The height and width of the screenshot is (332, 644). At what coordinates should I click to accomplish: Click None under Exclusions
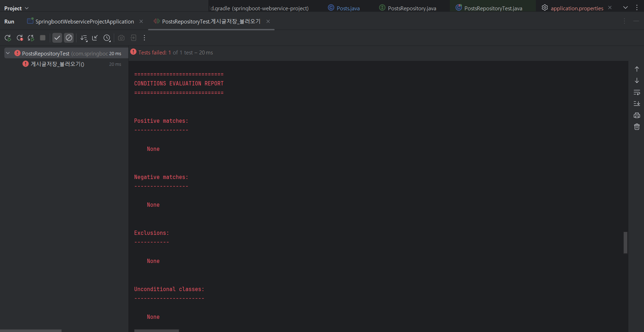pyautogui.click(x=153, y=261)
